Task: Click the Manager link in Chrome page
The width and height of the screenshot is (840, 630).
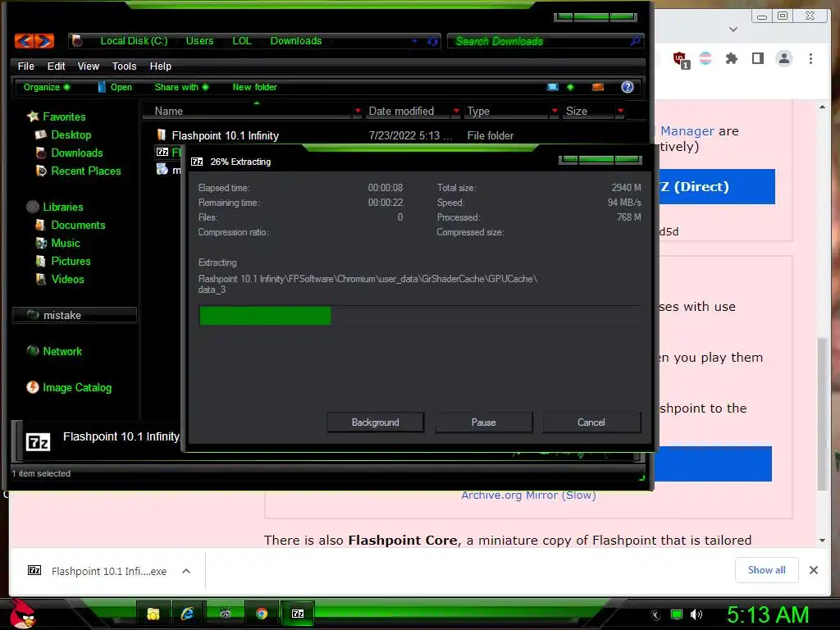Action: (687, 130)
